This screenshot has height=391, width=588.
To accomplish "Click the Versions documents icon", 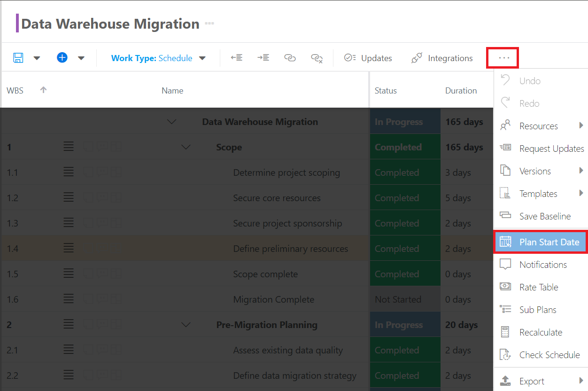I will point(505,171).
